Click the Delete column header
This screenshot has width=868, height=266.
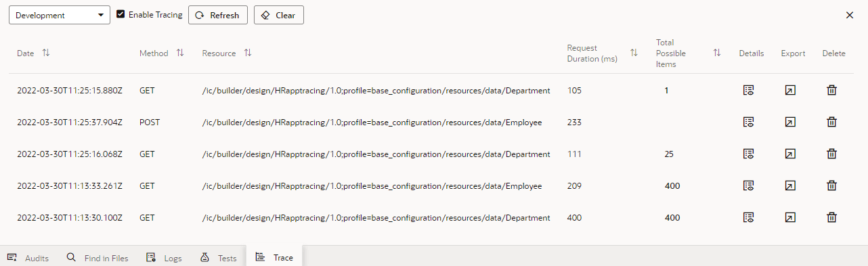tap(834, 53)
